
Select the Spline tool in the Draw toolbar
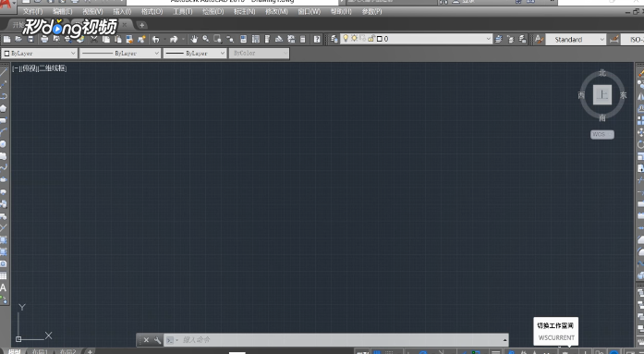coord(4,167)
